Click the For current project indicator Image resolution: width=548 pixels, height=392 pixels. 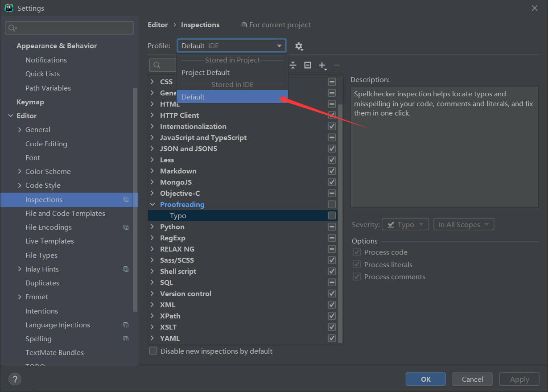pos(276,25)
